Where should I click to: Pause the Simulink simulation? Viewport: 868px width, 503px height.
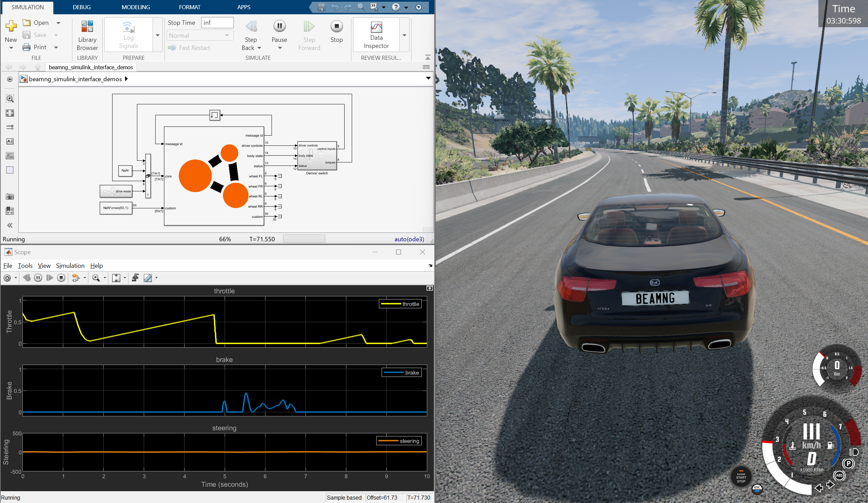point(279,26)
